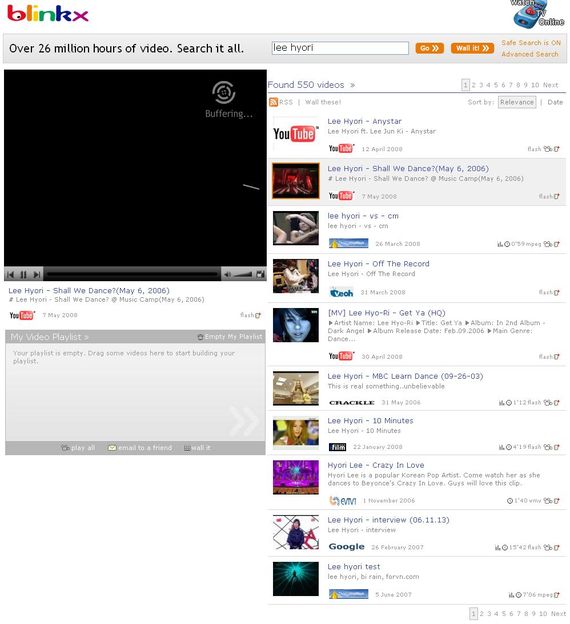570x624 pixels.
Task: Go to page 3 in bottom pagination
Action: click(489, 614)
